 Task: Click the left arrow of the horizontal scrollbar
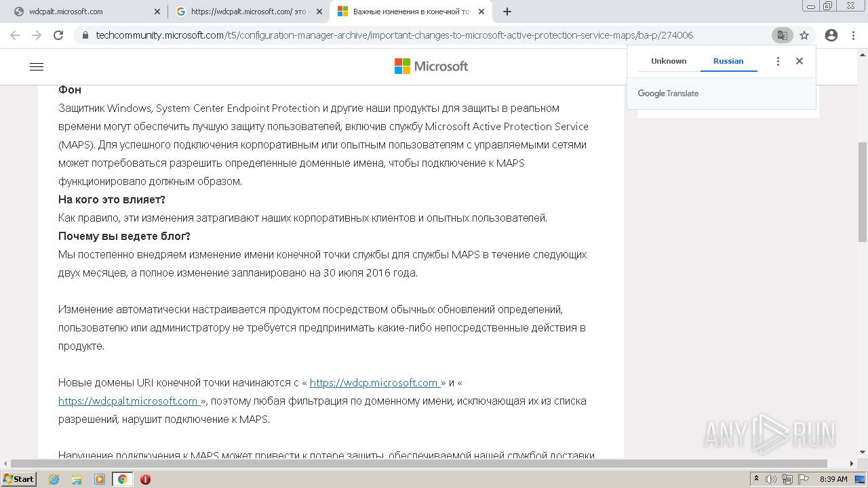(x=5, y=464)
